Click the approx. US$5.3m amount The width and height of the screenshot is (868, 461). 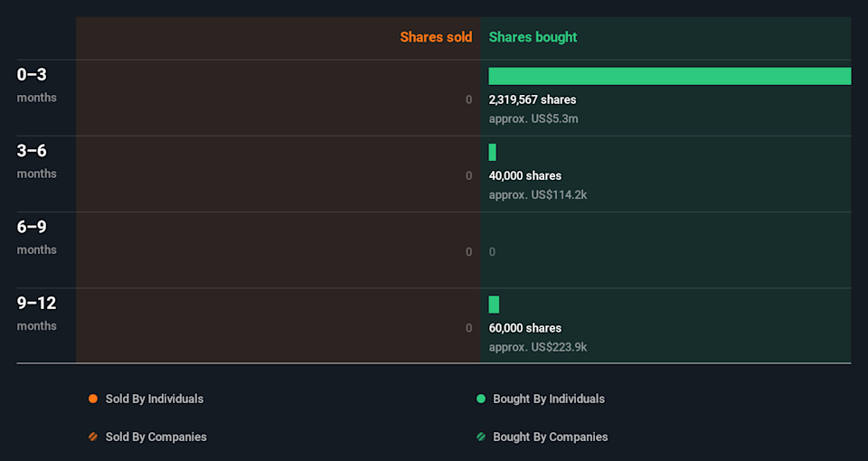533,118
